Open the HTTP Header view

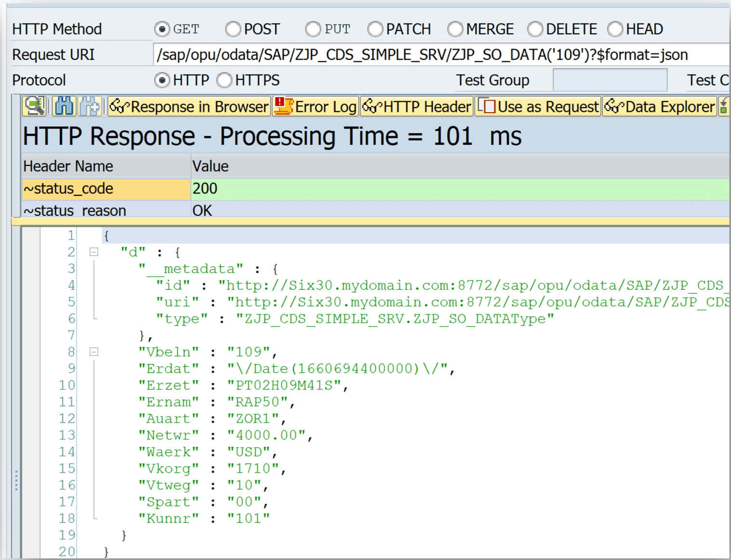[x=417, y=106]
